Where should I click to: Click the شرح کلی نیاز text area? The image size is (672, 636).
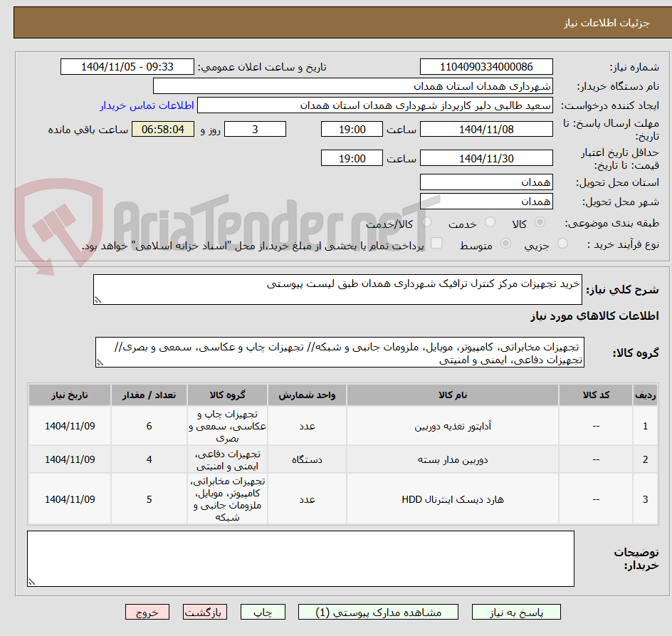pyautogui.click(x=337, y=290)
